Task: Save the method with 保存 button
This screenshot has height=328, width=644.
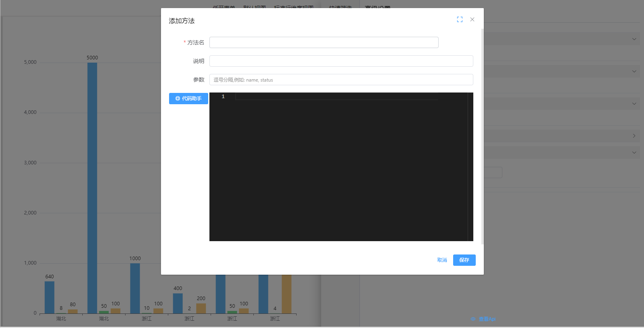Action: (464, 260)
